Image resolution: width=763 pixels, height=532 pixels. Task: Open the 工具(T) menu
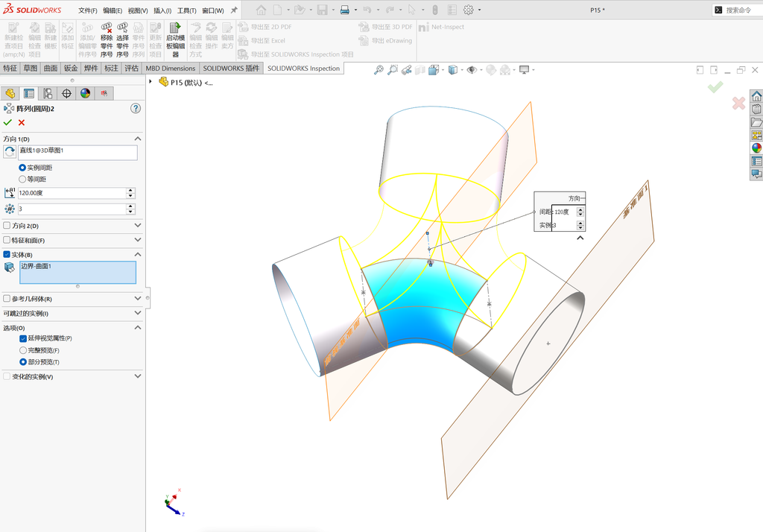coord(187,10)
